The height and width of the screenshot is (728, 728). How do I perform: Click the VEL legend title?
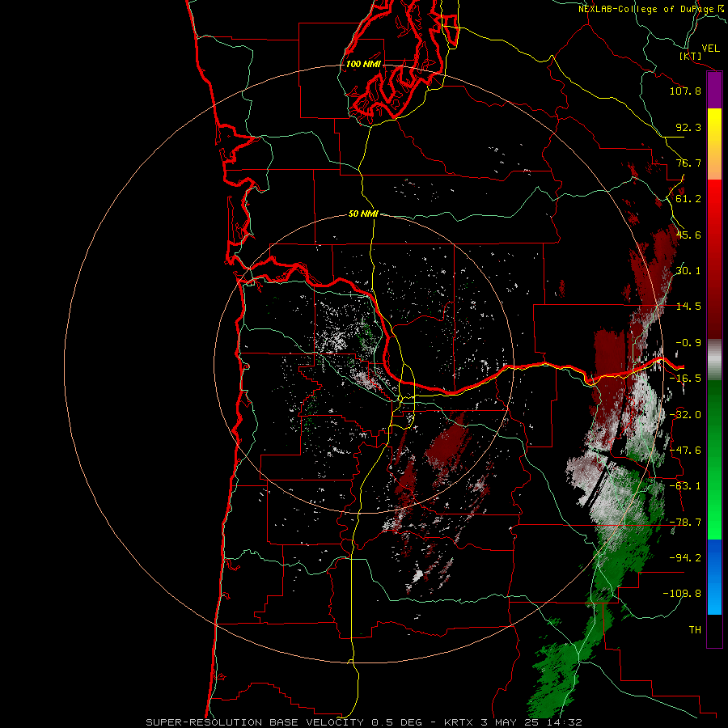point(710,49)
